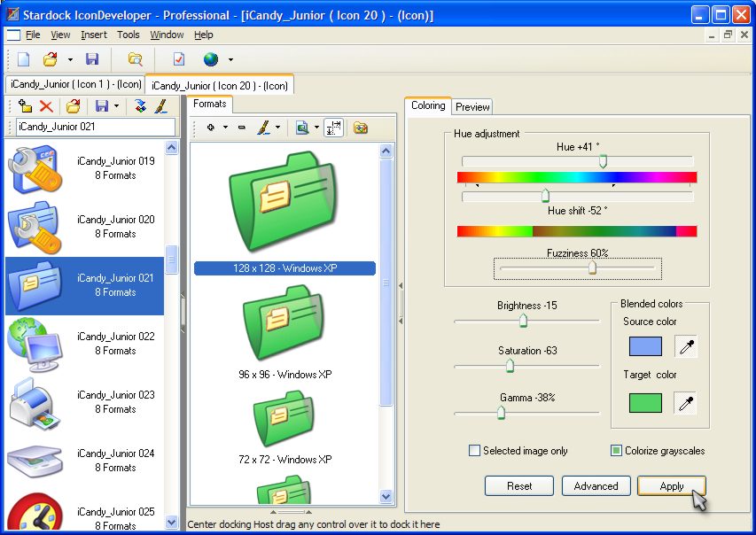Open the Open Recent dropdown arrow
The height and width of the screenshot is (535, 756).
[70, 60]
